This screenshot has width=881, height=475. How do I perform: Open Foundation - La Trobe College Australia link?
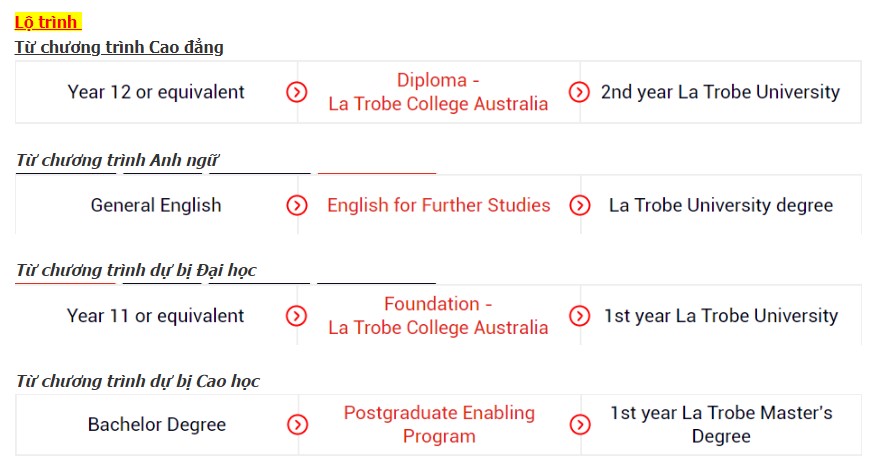click(x=438, y=316)
